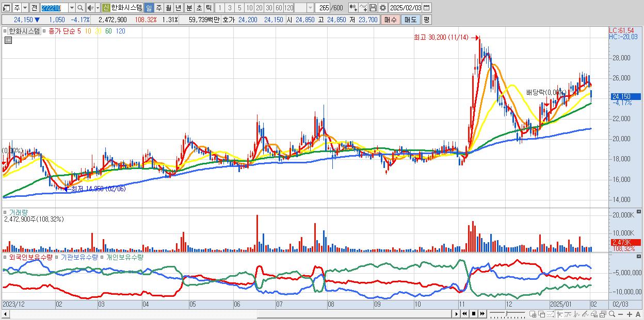Screen dimensions: 644x320
Task: Click the fast-forward playback button
Action: pyautogui.click(x=482, y=314)
